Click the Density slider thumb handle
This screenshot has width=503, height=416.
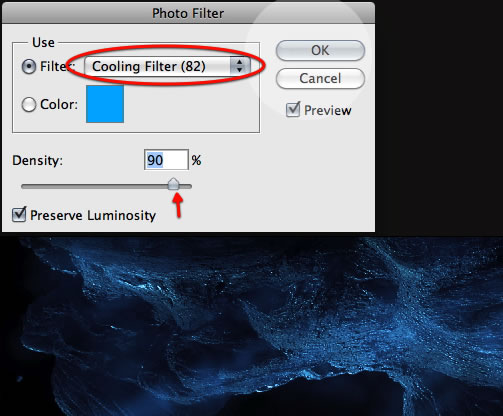[x=173, y=184]
